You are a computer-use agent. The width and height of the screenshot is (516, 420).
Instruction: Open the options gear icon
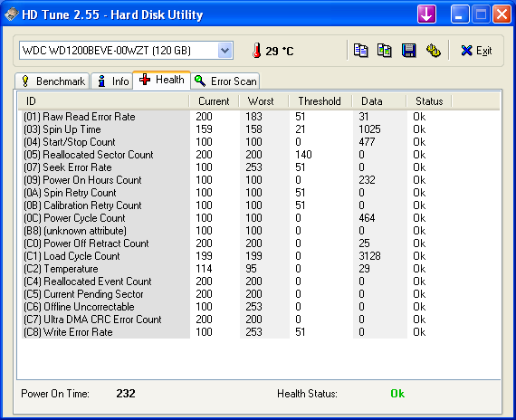coord(433,51)
